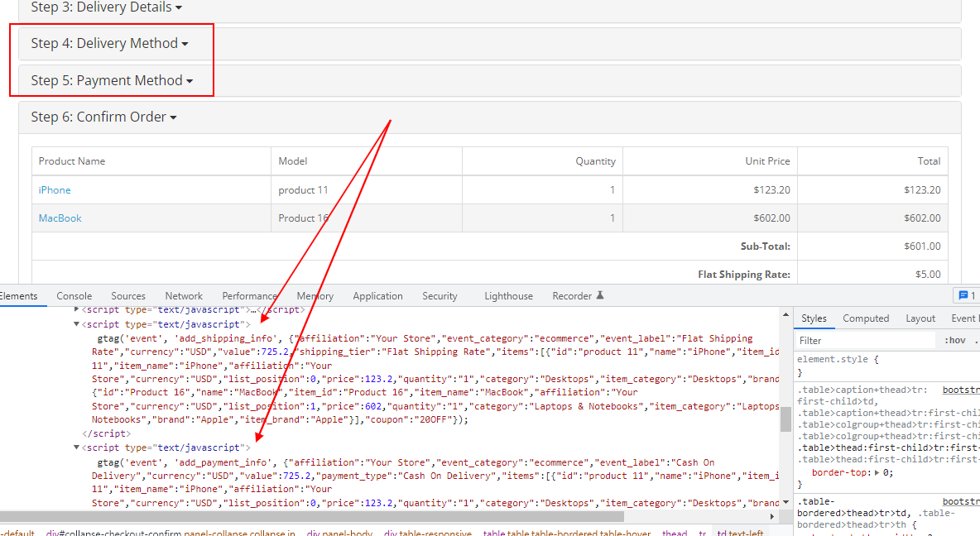Click the iPhone $123.20 unit price
Screen dimensions: 980x536
click(x=771, y=190)
